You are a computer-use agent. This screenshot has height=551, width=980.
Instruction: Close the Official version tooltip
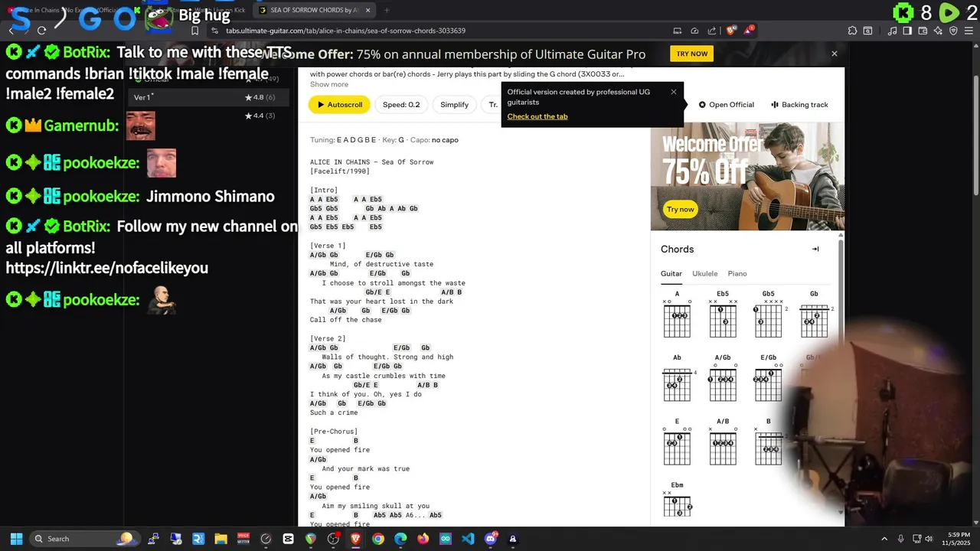click(x=674, y=92)
